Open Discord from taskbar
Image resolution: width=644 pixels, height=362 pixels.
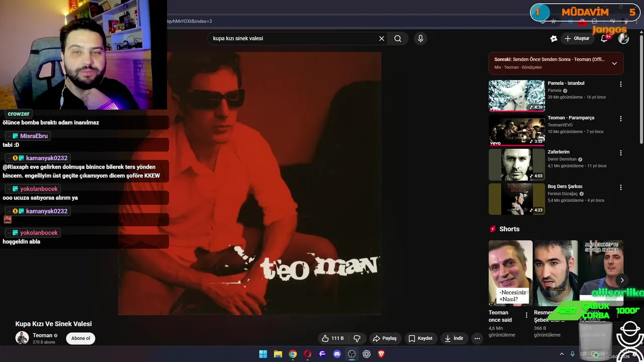337,354
